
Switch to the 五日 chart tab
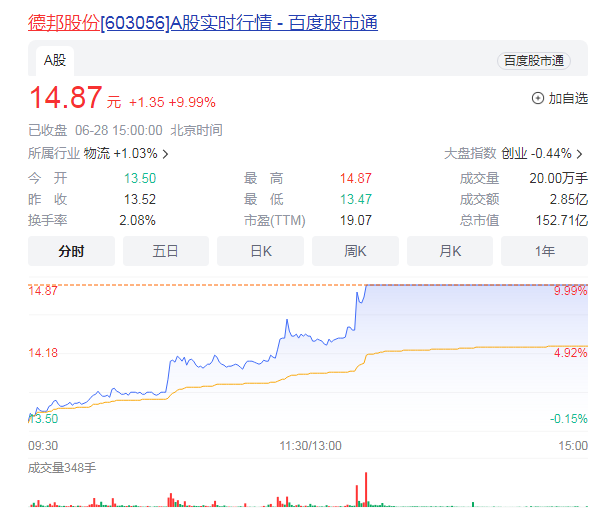tap(166, 251)
